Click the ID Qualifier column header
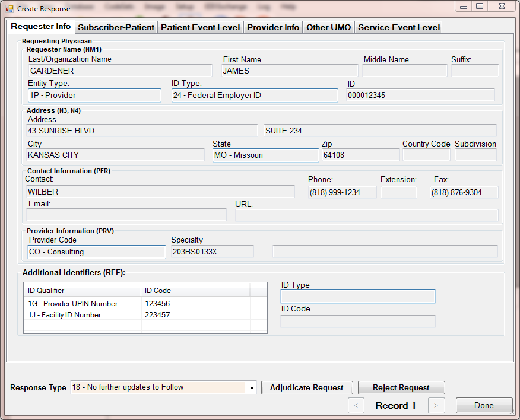This screenshot has height=420, width=520. point(82,291)
